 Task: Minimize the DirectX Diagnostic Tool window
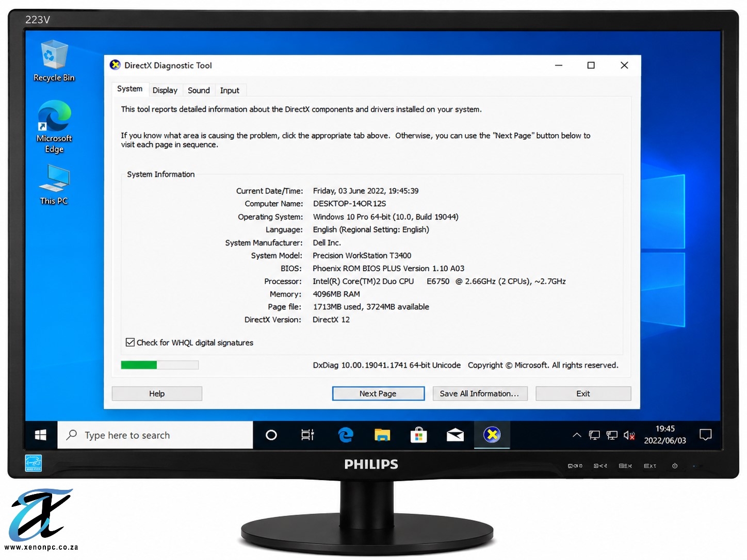click(x=559, y=65)
